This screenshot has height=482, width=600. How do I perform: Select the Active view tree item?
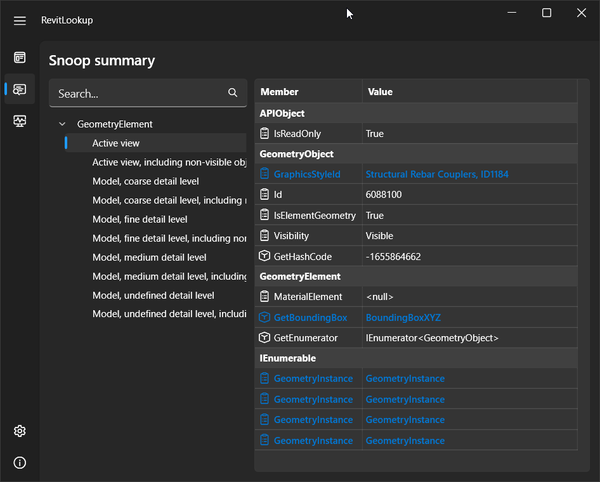click(x=156, y=143)
